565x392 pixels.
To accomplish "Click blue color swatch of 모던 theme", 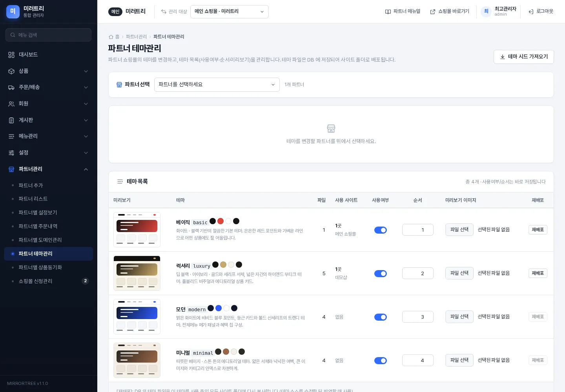I will (x=219, y=308).
